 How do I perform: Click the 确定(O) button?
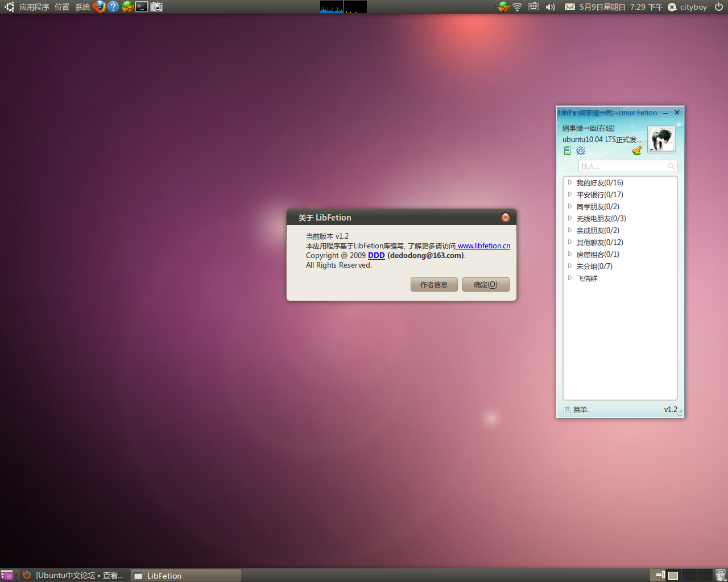(486, 285)
